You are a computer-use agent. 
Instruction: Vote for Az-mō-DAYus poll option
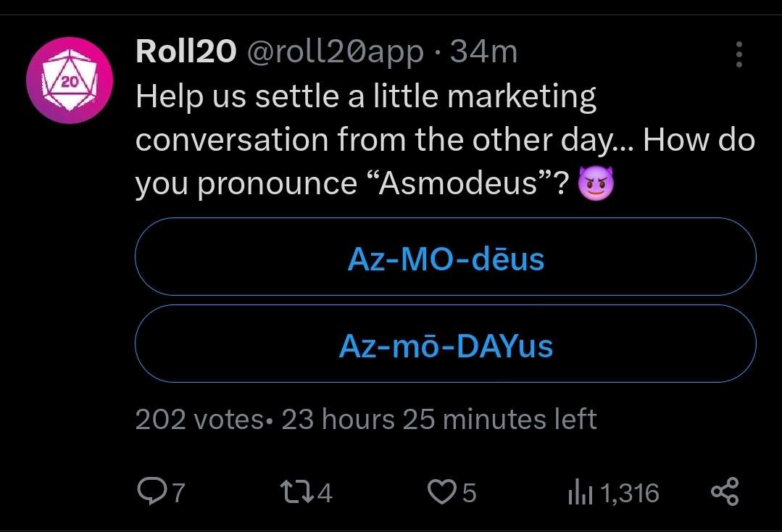[445, 346]
